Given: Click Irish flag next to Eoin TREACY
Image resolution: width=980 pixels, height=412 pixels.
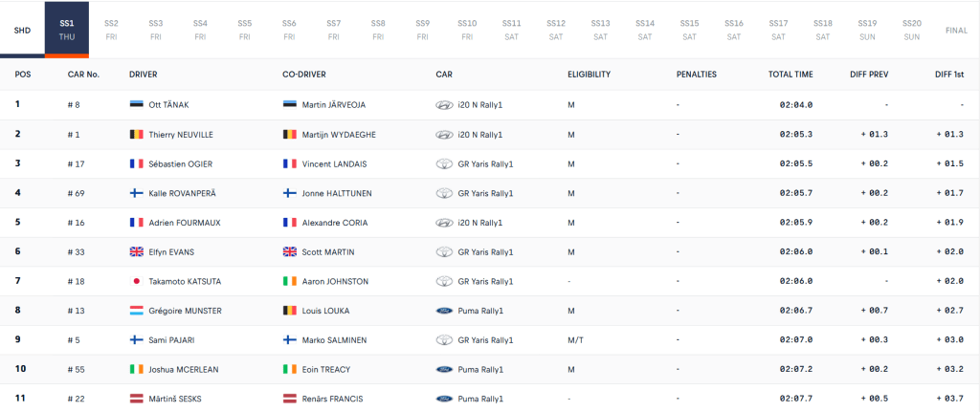Looking at the screenshot, I should (x=290, y=369).
